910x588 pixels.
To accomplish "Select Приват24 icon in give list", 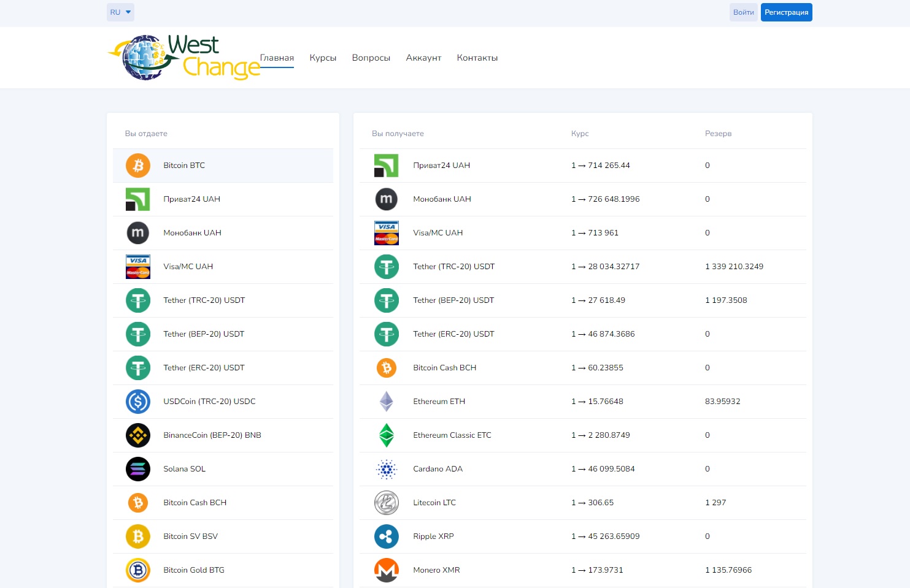I will tap(138, 199).
